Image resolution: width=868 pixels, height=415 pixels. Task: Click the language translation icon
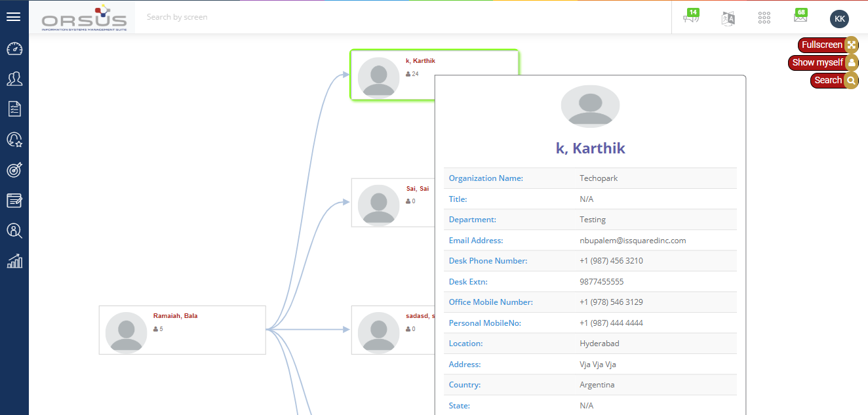(728, 18)
